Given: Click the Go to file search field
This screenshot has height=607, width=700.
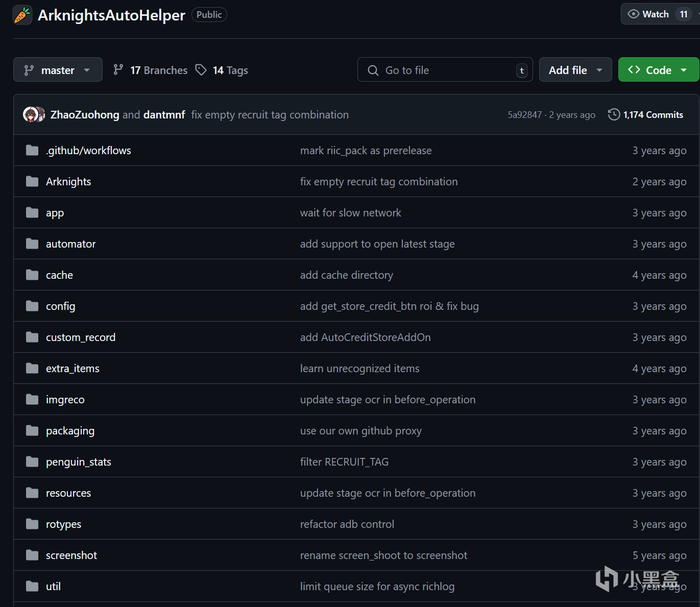Looking at the screenshot, I should 445,70.
